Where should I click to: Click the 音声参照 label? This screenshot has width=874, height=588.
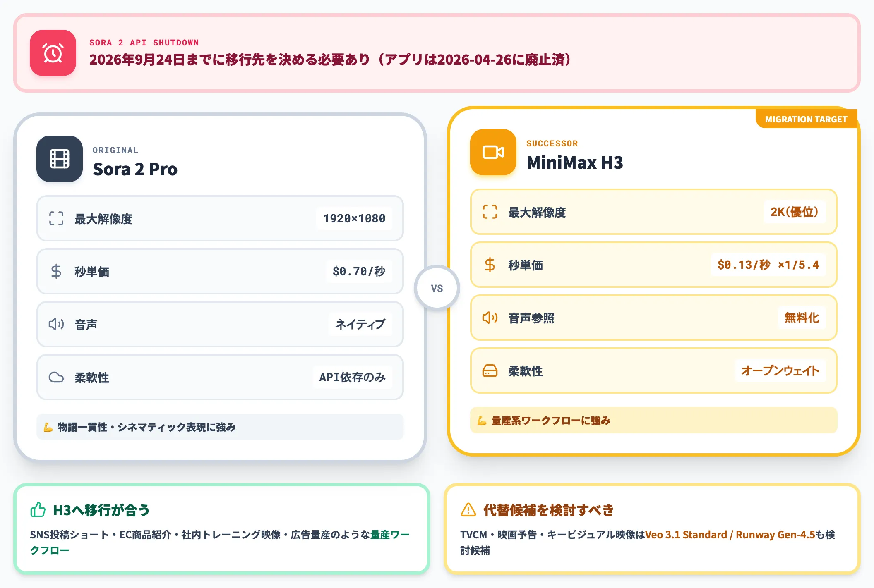(x=531, y=318)
